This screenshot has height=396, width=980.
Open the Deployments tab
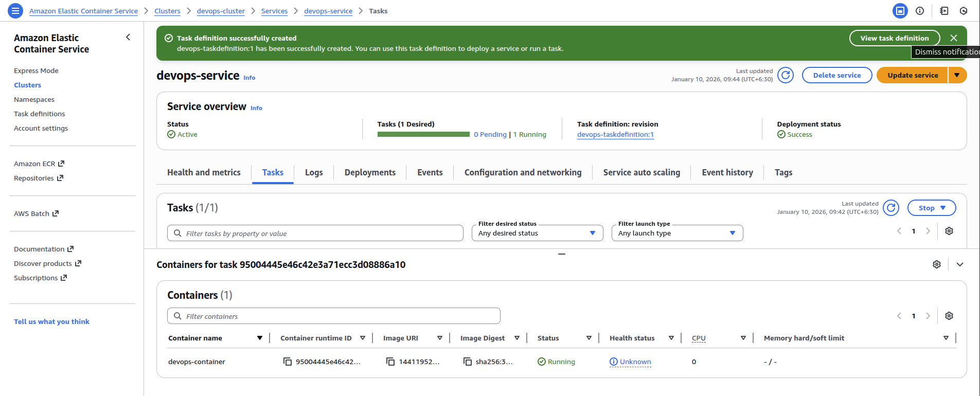coord(370,172)
